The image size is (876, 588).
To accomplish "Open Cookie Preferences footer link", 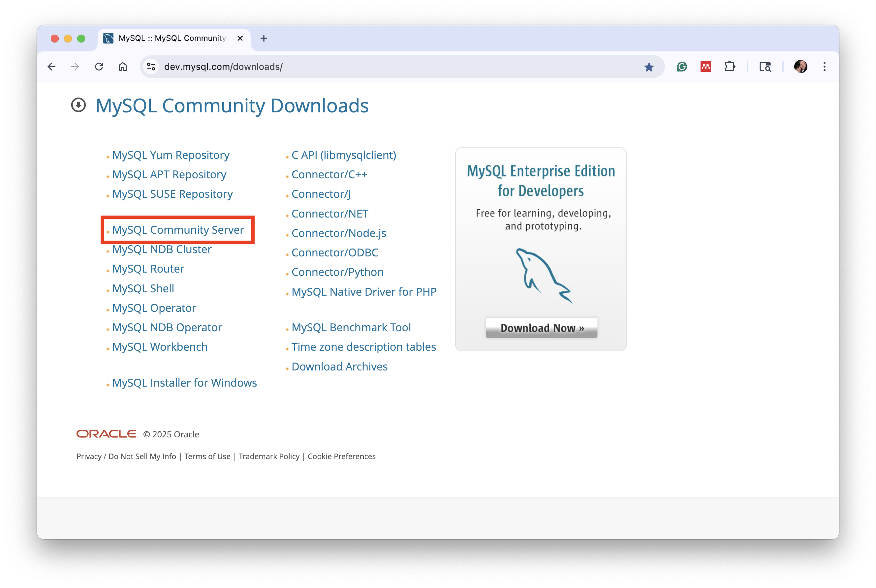I will 341,456.
